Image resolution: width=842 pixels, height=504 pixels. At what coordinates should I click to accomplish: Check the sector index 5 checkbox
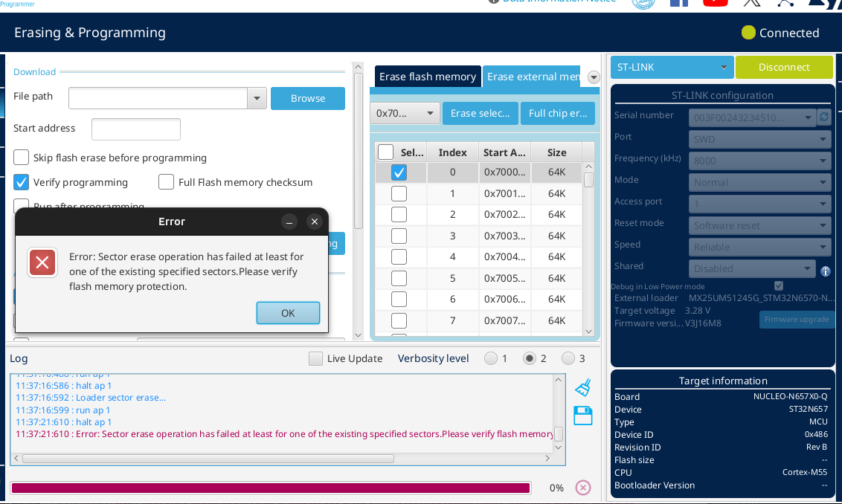point(399,278)
